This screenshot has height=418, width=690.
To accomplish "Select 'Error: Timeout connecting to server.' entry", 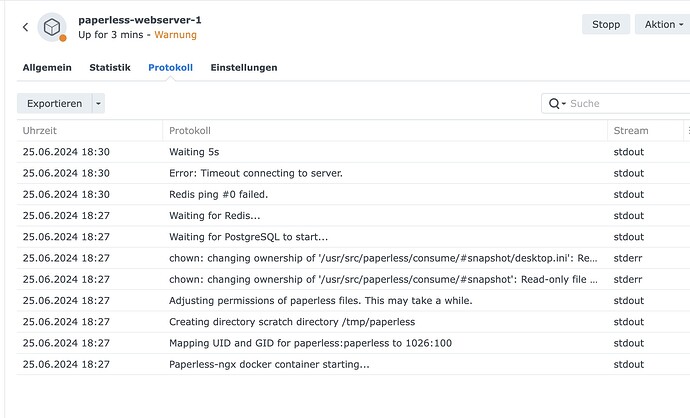I will click(x=353, y=173).
